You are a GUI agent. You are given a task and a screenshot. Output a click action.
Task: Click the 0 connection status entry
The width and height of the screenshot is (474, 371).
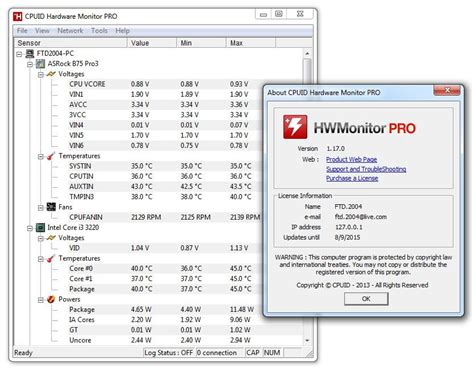coord(219,353)
